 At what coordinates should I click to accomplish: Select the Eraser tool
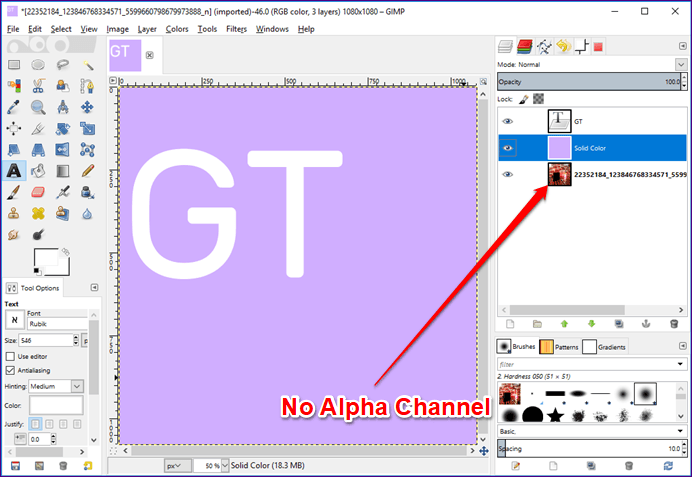[38, 192]
